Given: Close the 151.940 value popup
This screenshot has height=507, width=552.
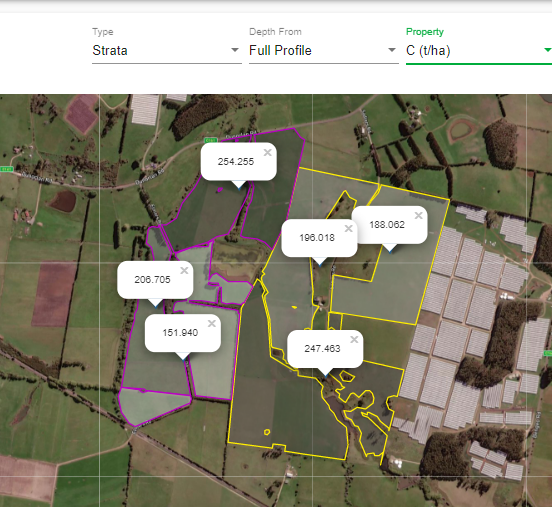Looking at the screenshot, I should pos(212,324).
